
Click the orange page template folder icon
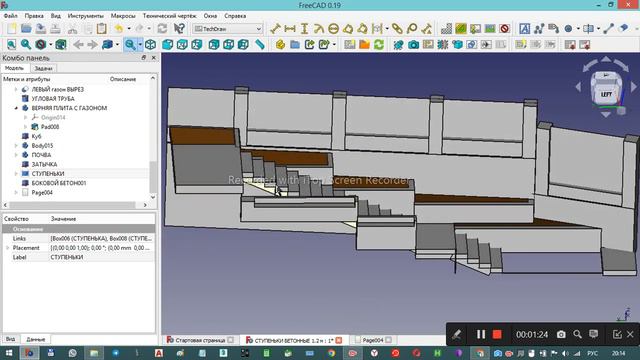(x=364, y=44)
